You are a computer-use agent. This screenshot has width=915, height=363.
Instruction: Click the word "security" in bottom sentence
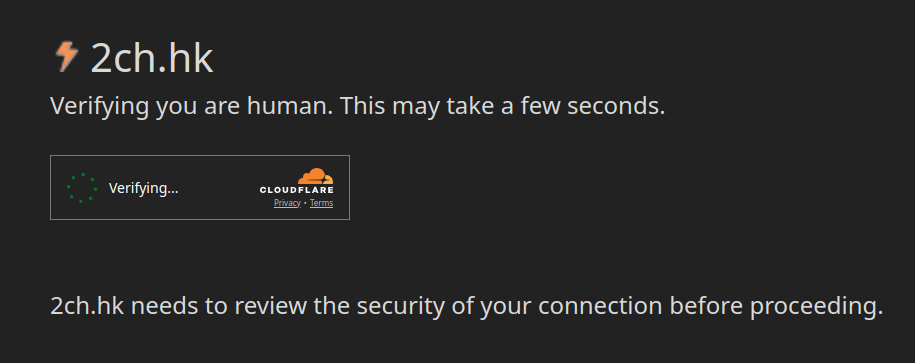(x=400, y=308)
